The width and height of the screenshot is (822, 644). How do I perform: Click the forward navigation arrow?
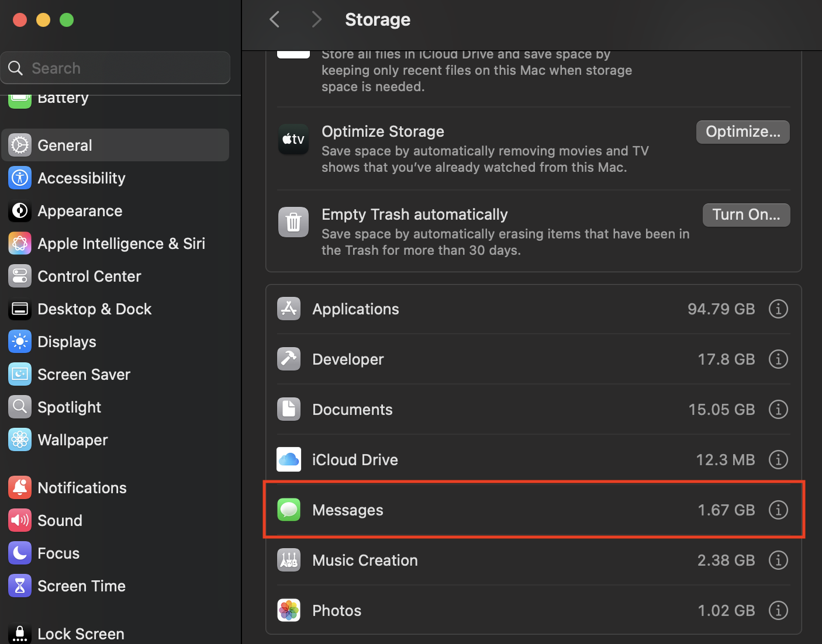click(x=316, y=19)
